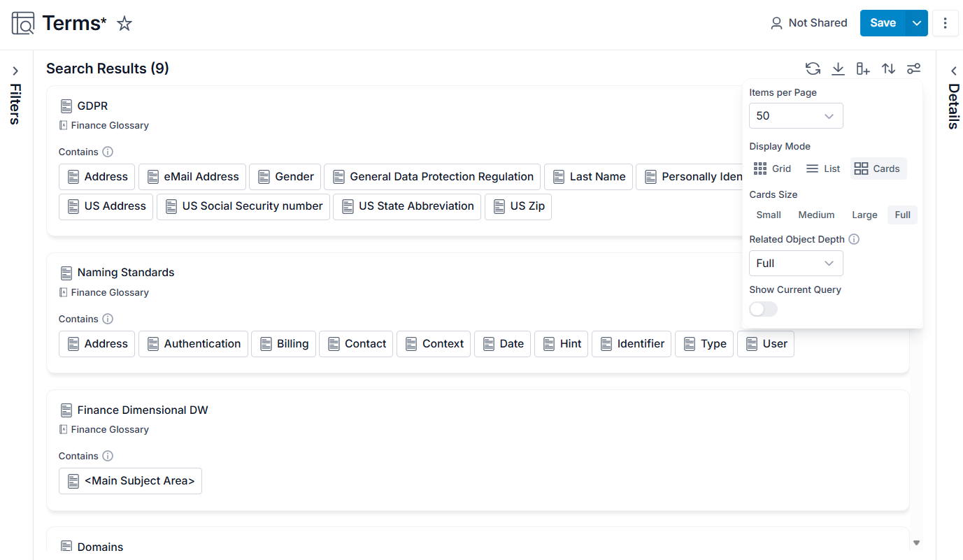The width and height of the screenshot is (963, 560).
Task: Star the Terms page as favorite
Action: click(x=124, y=24)
